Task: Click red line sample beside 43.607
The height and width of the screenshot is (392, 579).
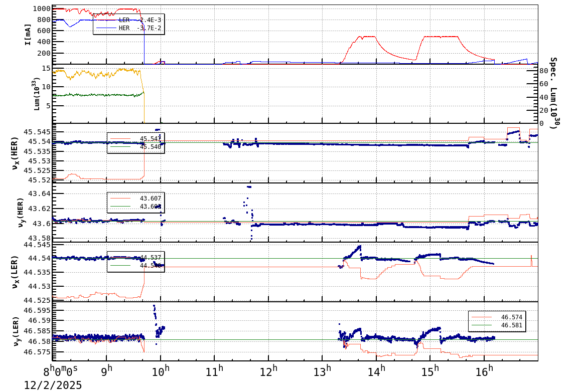Action: [120, 199]
